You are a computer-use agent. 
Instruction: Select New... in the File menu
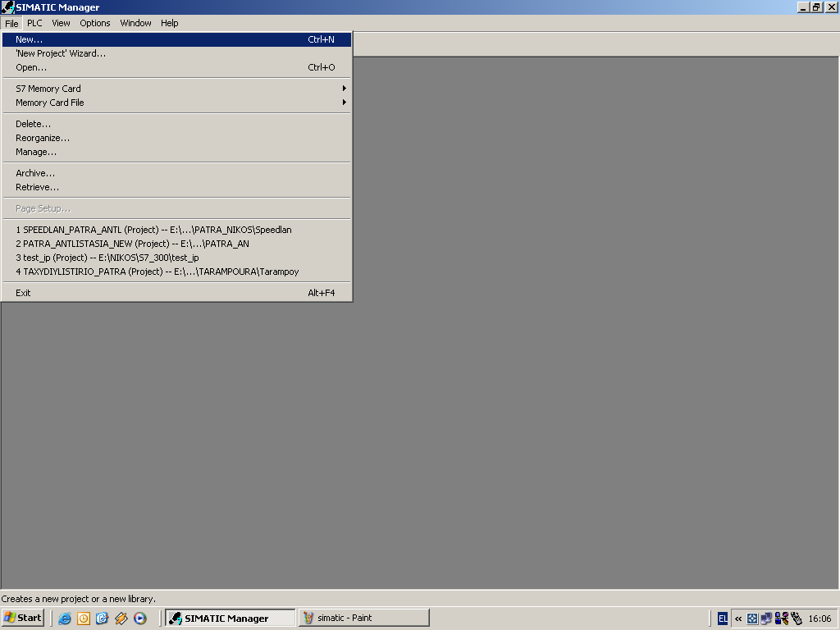pos(177,39)
